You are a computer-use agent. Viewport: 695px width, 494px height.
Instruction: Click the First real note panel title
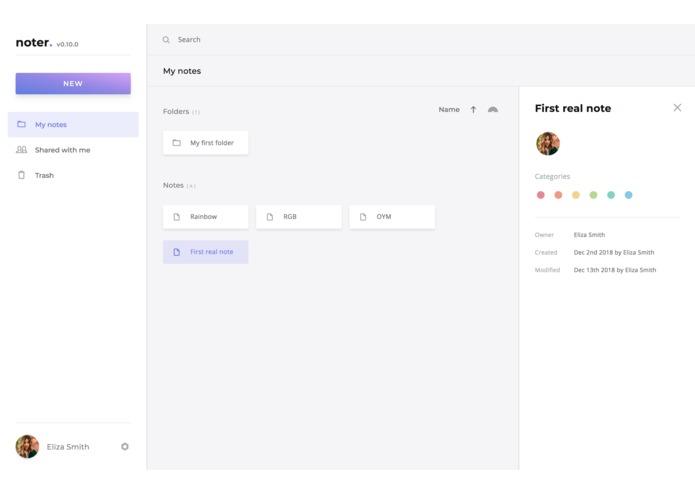pos(573,109)
